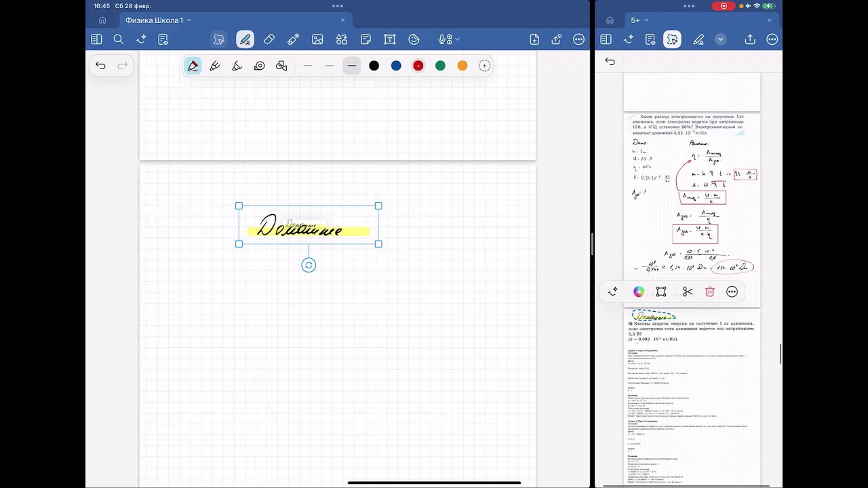Viewport: 868px width, 488px height.
Task: Close the Физика Школа 1 tab
Action: tap(344, 20)
